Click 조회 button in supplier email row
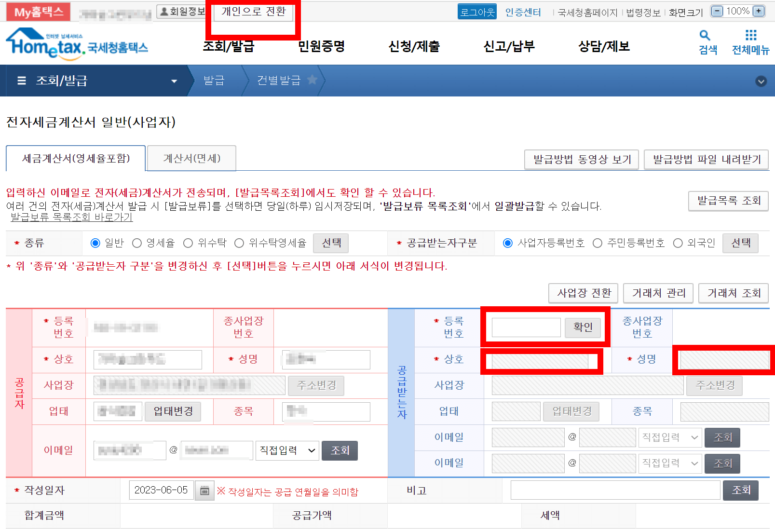Viewport: 775px width, 532px height. [x=340, y=450]
